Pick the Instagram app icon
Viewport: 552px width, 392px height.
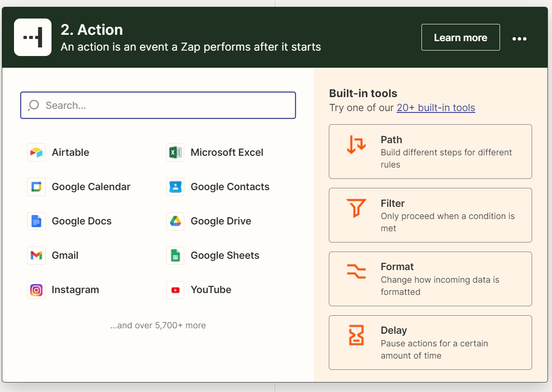pos(36,290)
